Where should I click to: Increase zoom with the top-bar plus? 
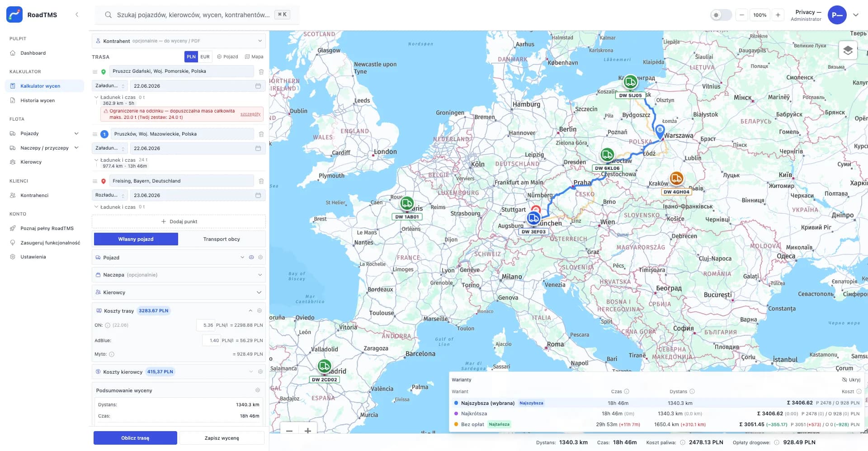[x=778, y=15]
